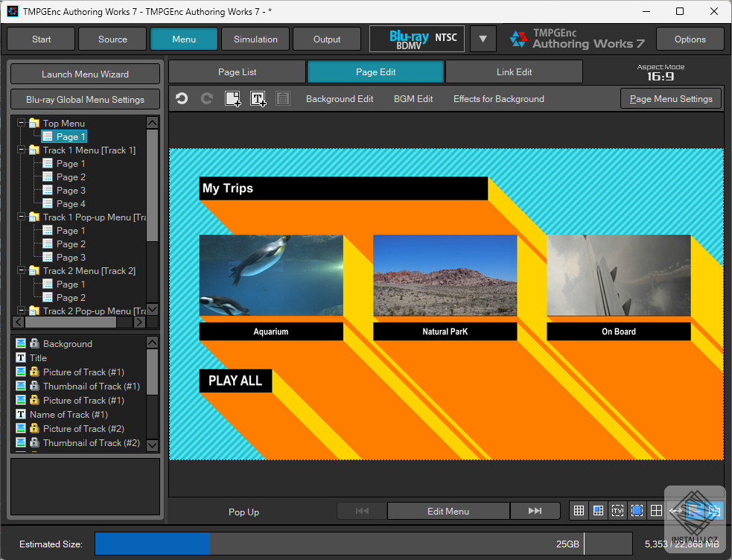This screenshot has height=560, width=732.
Task: Click the menu tree horizontal scrollbar thumb
Action: (71, 322)
